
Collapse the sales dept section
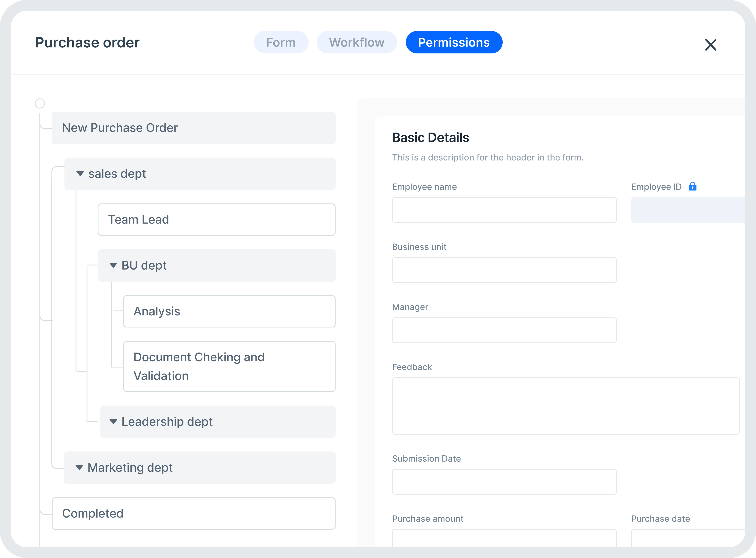[81, 173]
